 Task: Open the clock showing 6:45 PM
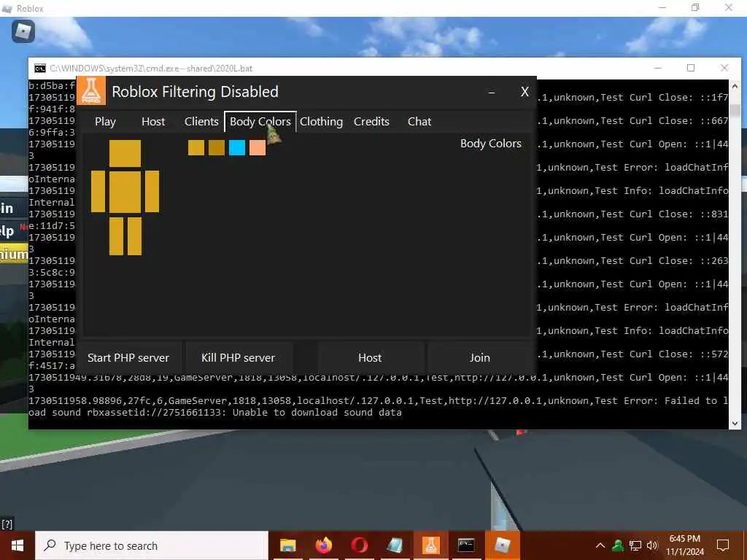[x=684, y=545]
